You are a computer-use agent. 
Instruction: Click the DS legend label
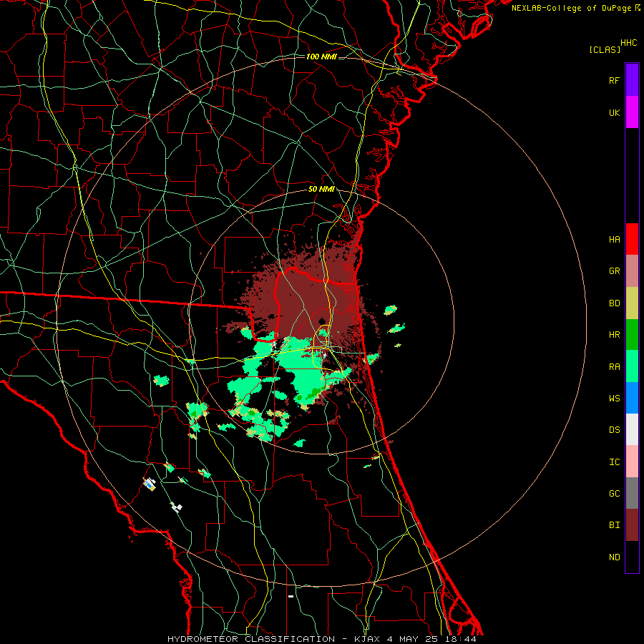point(614,430)
